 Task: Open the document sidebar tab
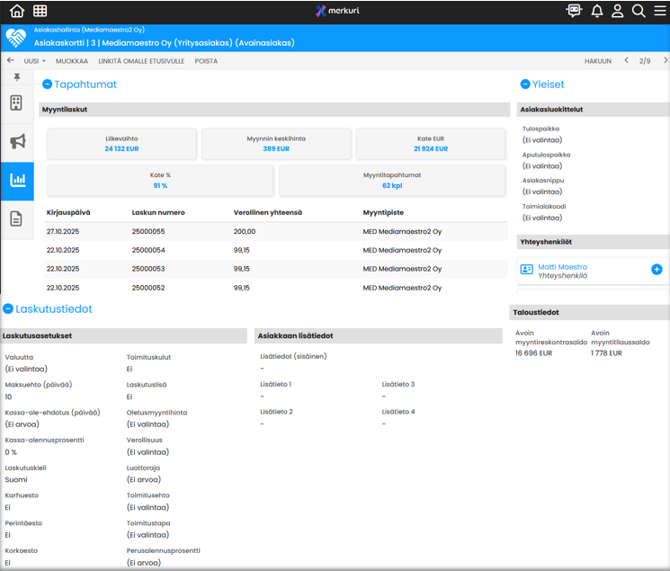tap(17, 219)
